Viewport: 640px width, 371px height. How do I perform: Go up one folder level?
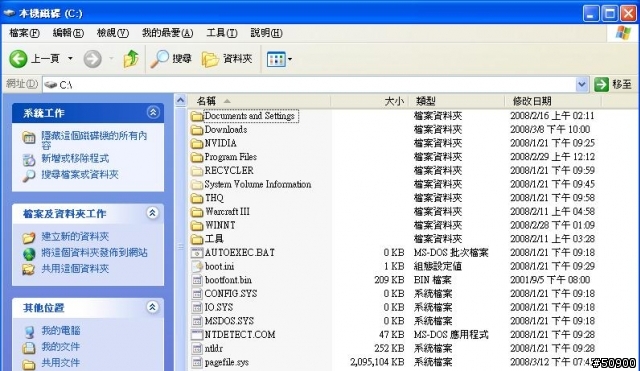131,59
